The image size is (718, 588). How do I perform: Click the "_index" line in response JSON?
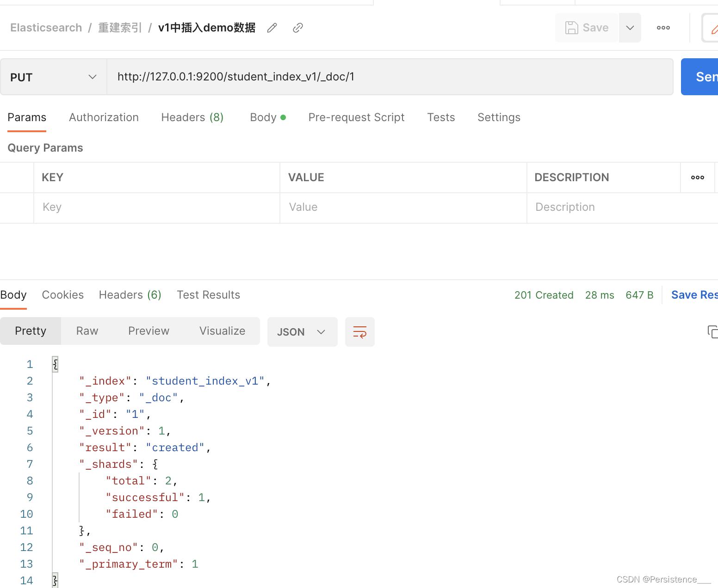click(175, 381)
